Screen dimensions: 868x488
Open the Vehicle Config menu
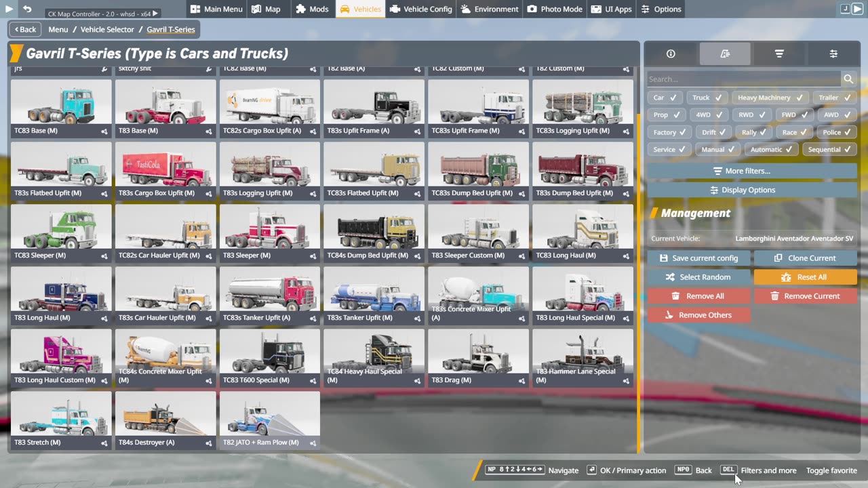click(420, 9)
